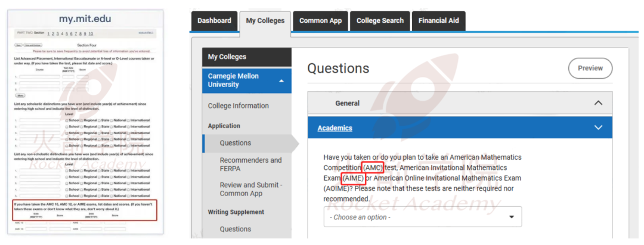Image resolution: width=644 pixels, height=245 pixels.
Task: Check International for non-scholastic distinction 5
Action: [128, 196]
